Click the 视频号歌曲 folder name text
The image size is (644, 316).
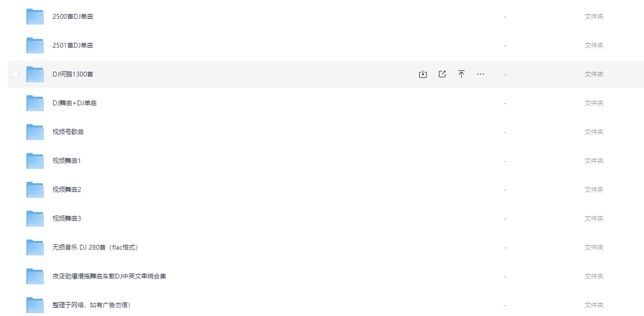[68, 132]
